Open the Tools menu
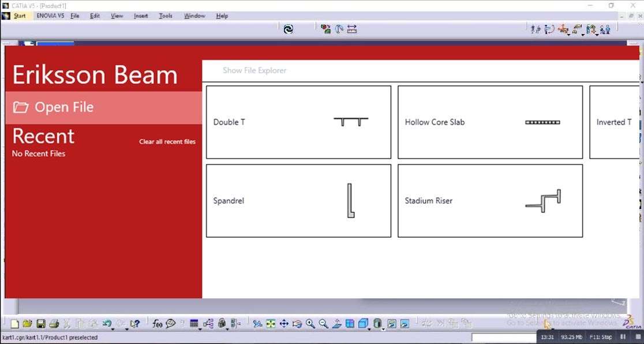The height and width of the screenshot is (344, 644). (x=166, y=16)
